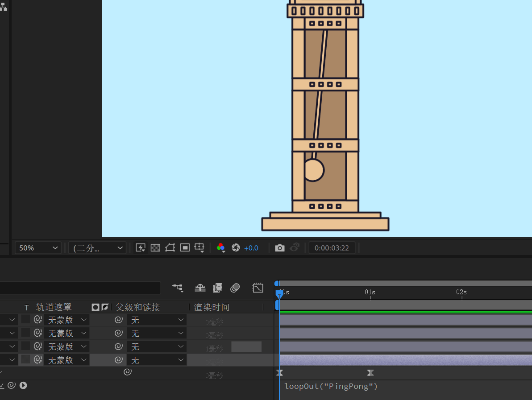Viewport: 532px width, 400px height.
Task: Check the T box in first layer row
Action: pyautogui.click(x=25, y=319)
